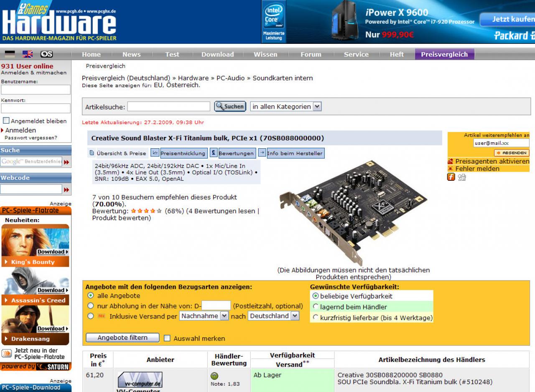Image resolution: width=535 pixels, height=392 pixels.
Task: Open the Download menu item
Action: pos(217,54)
